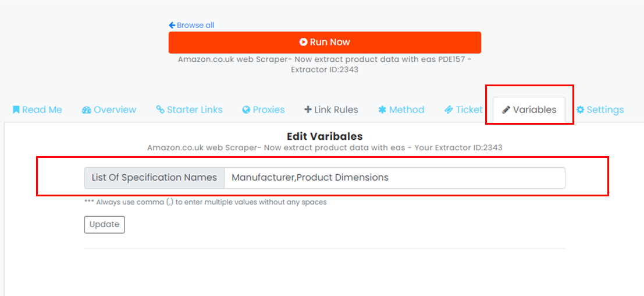Open the Settings tab
This screenshot has height=296, width=644.
click(600, 110)
